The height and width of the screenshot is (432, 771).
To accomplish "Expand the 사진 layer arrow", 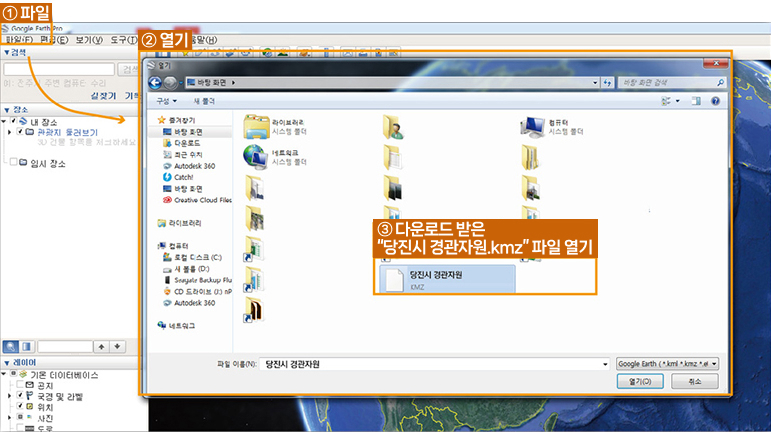I will pos(9,417).
